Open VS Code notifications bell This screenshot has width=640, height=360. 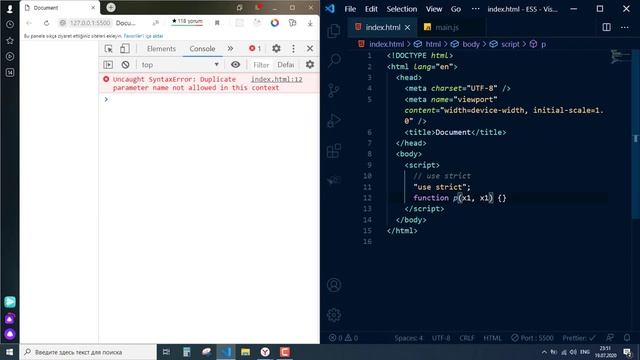[x=627, y=338]
